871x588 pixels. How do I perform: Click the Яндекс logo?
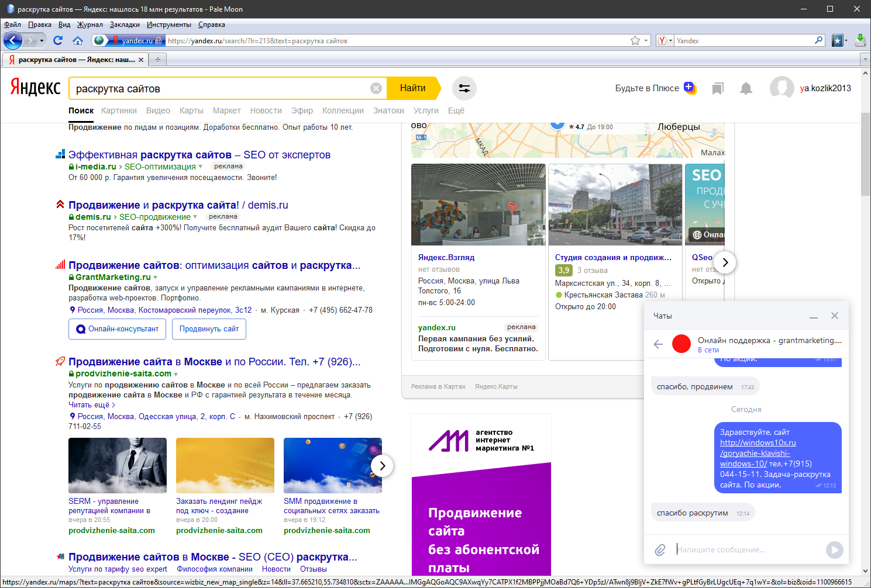(36, 87)
